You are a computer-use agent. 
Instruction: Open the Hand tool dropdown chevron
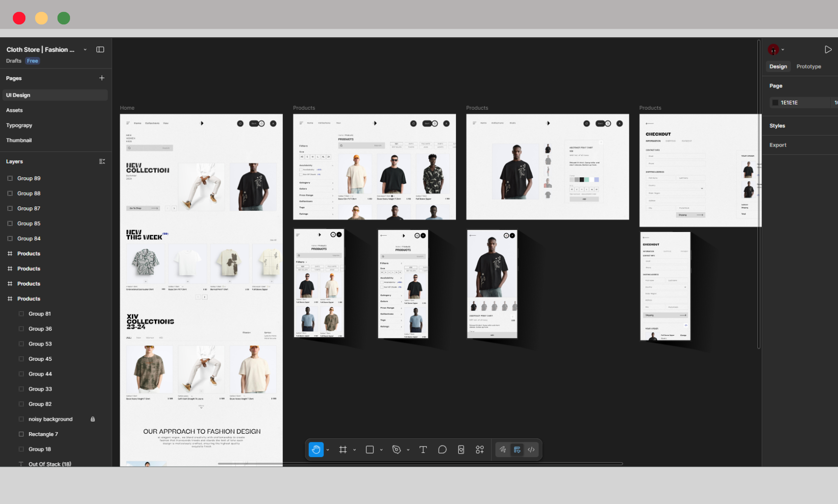tap(328, 449)
